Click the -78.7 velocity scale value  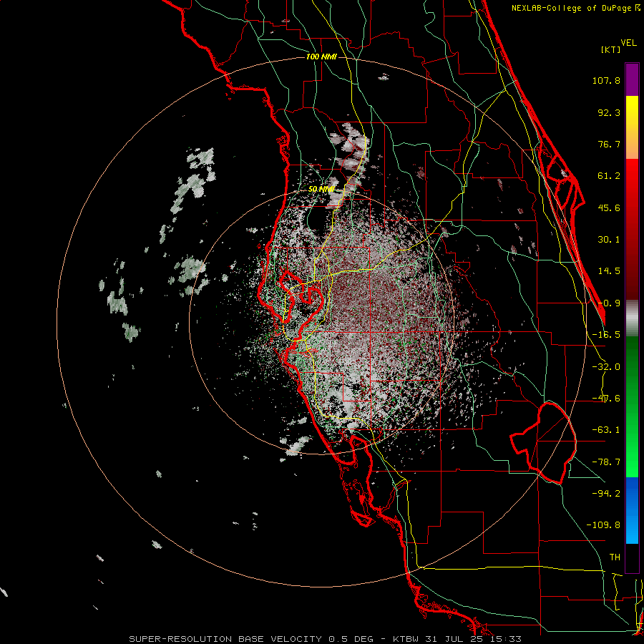click(606, 462)
